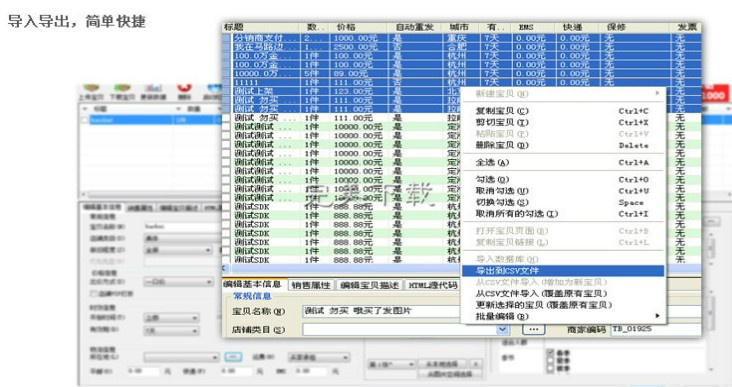
Task: Click the left arrow of the list's horizontal scrollbar
Action: (225, 268)
